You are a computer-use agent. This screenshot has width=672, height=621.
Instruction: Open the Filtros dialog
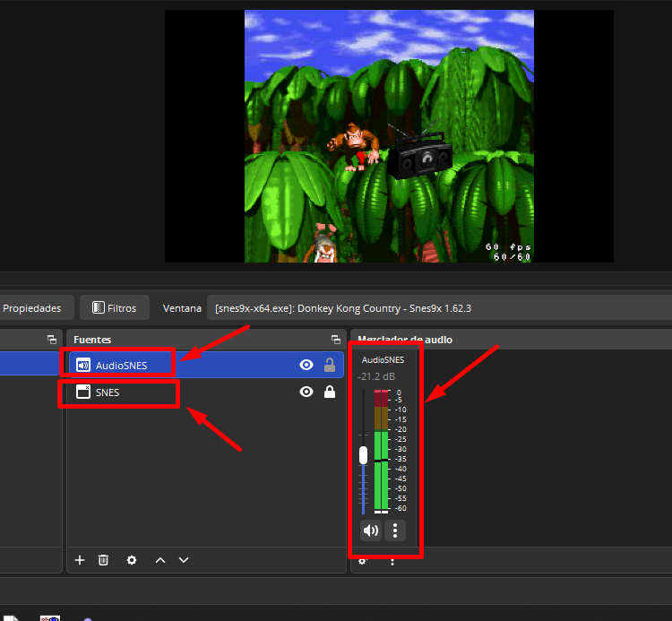[x=115, y=308]
